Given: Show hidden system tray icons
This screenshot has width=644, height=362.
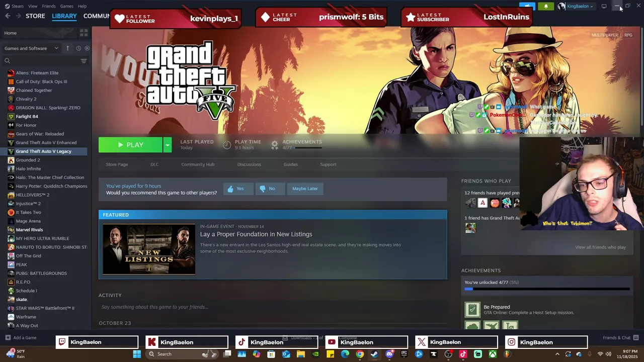Looking at the screenshot, I should pyautogui.click(x=557, y=354).
